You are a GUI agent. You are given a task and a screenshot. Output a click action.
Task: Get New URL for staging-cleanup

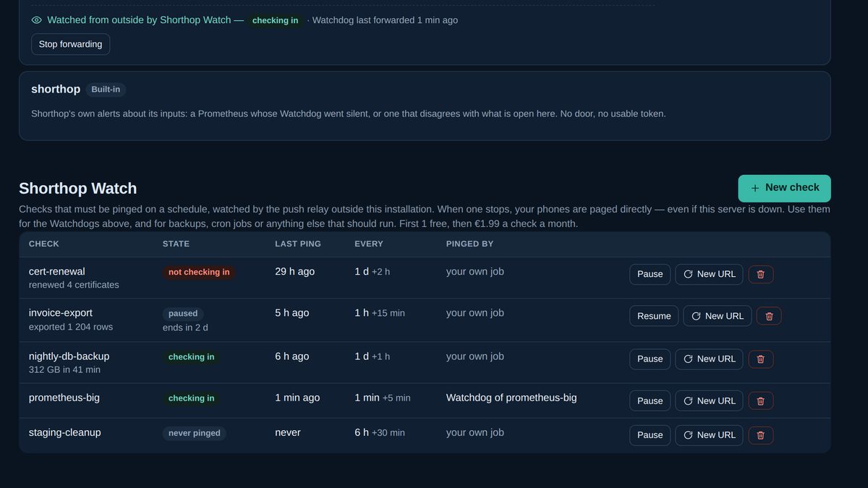click(709, 435)
